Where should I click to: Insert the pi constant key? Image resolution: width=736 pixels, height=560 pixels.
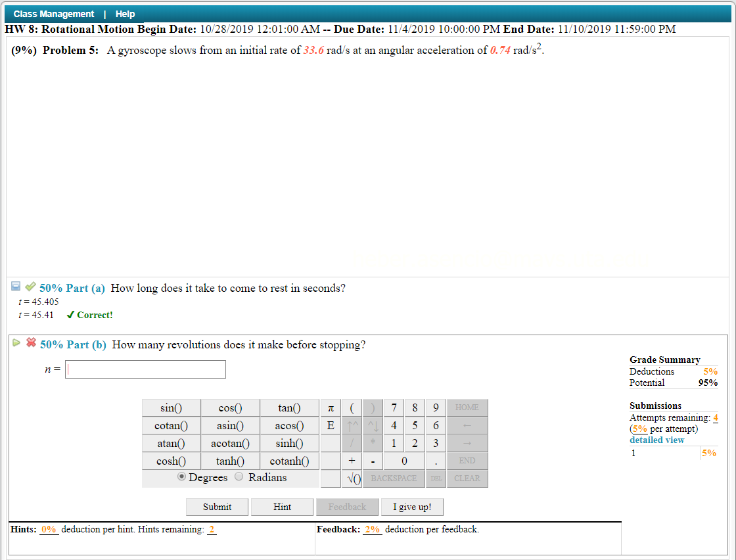(x=330, y=408)
